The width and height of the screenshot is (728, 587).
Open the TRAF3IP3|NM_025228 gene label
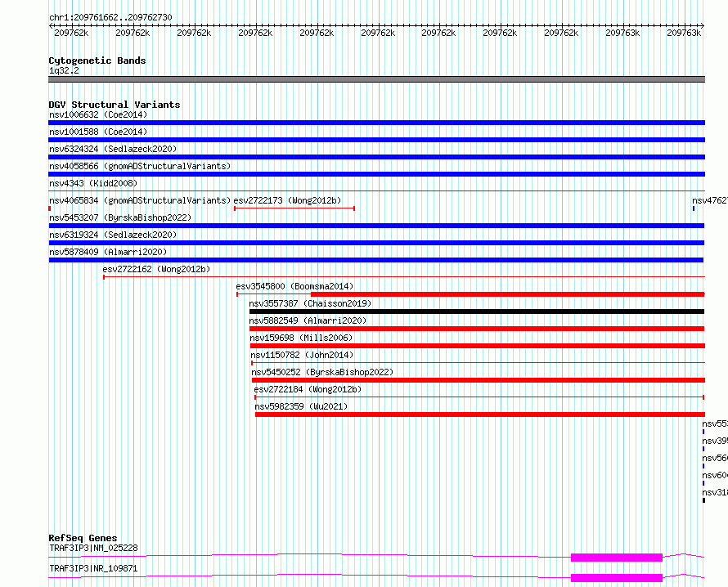point(93,548)
